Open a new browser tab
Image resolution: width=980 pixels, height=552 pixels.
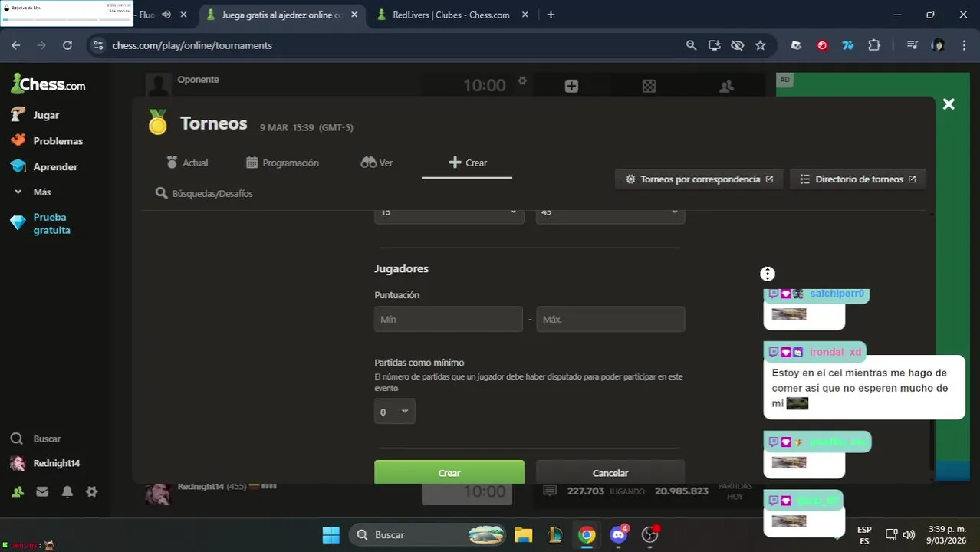[x=551, y=15]
